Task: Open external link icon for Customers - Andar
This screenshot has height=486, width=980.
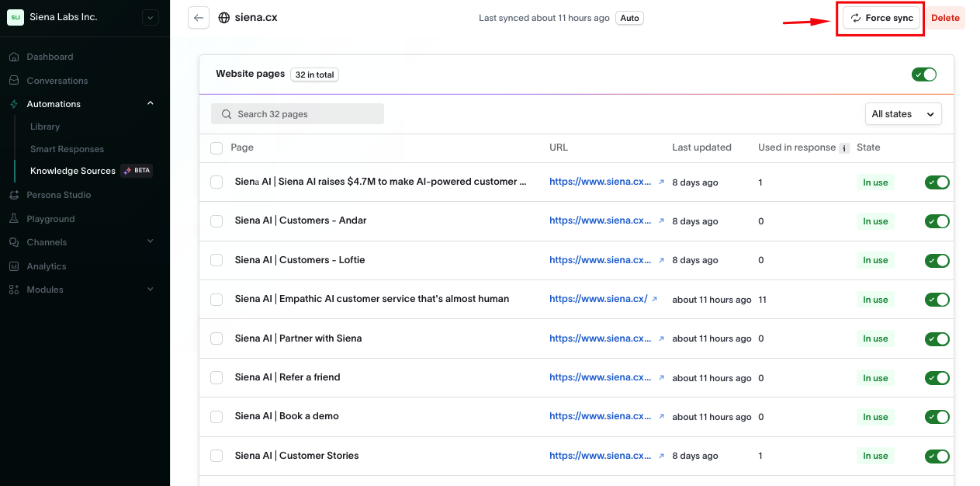Action: pyautogui.click(x=661, y=220)
